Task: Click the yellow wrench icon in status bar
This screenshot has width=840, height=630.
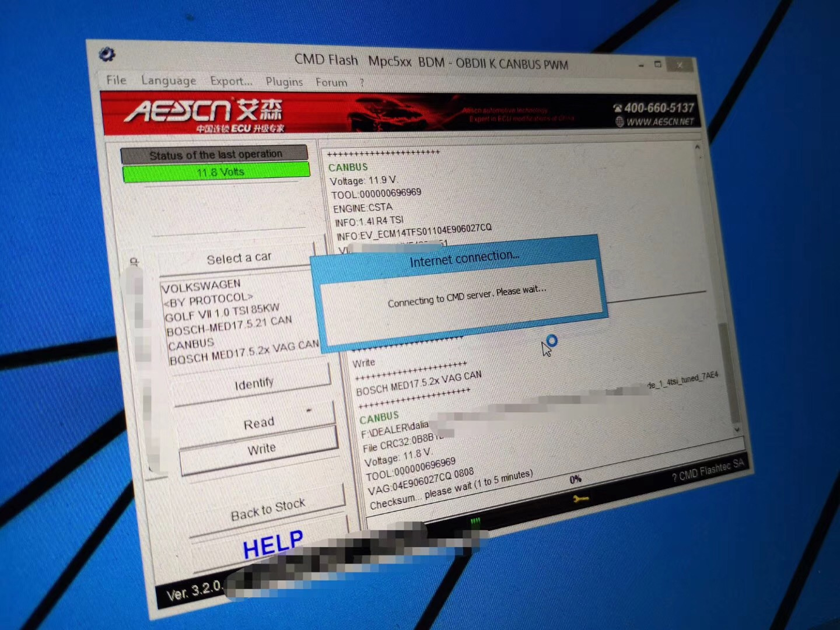Action: pos(580,499)
